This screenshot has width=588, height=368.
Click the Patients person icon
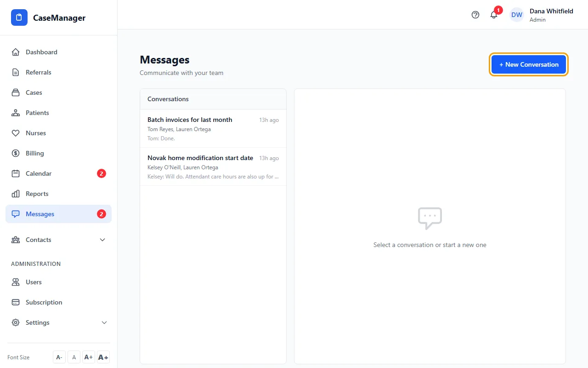[16, 113]
